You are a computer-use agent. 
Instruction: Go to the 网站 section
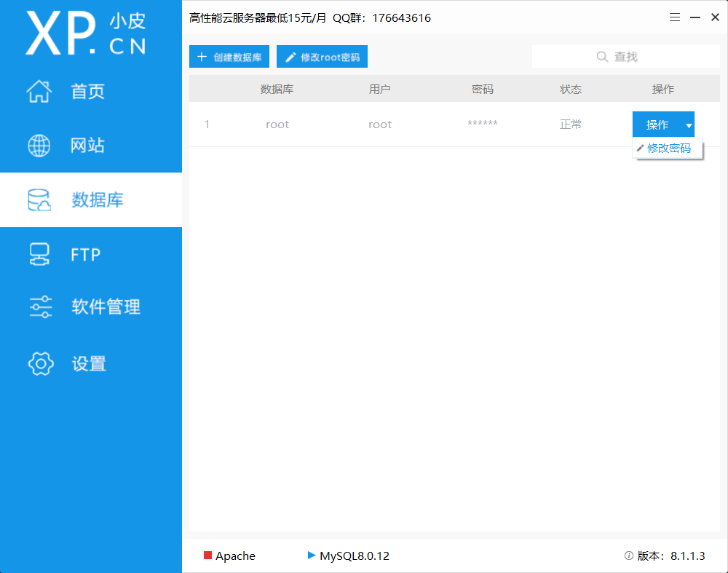91,146
